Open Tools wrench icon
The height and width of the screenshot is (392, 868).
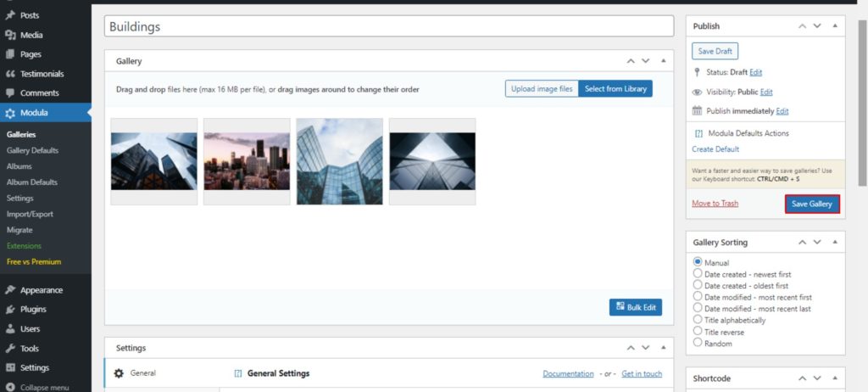(10, 349)
